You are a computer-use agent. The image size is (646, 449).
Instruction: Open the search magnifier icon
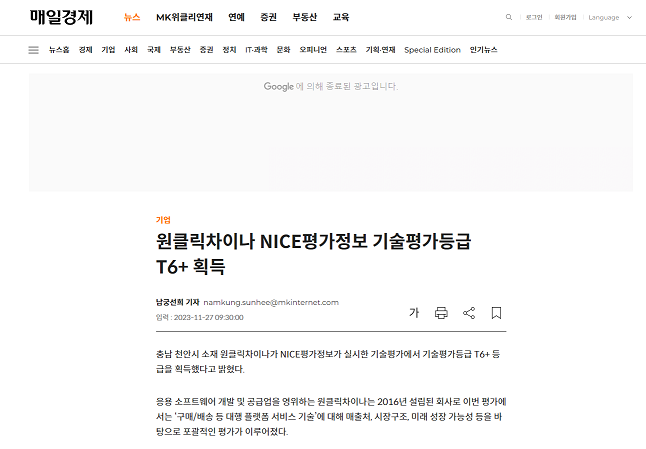click(509, 17)
